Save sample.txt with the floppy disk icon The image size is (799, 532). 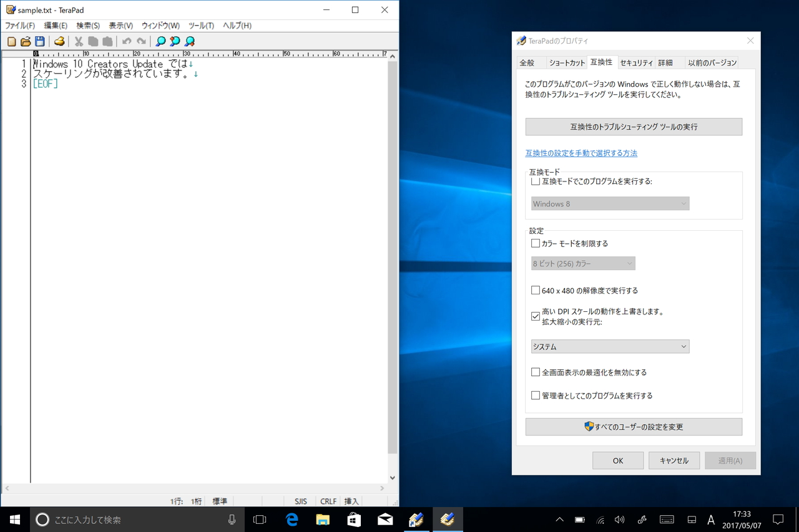39,41
